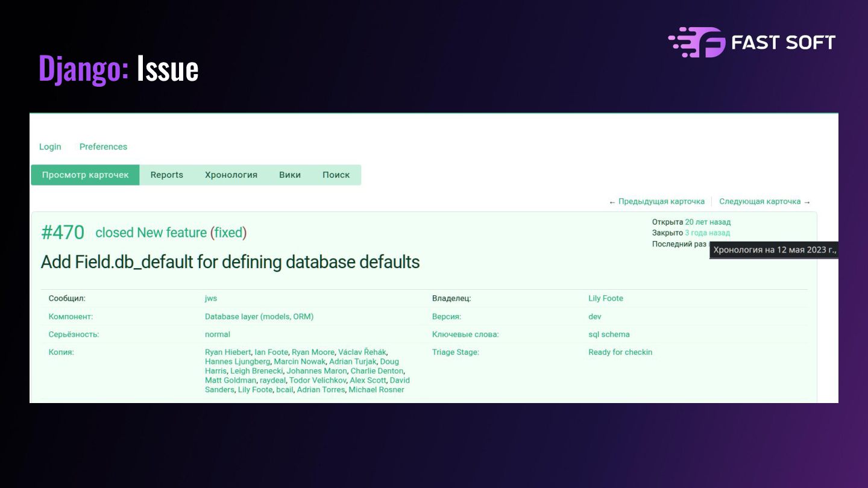
Task: Click the Серьёзность: field label
Action: [x=74, y=334]
